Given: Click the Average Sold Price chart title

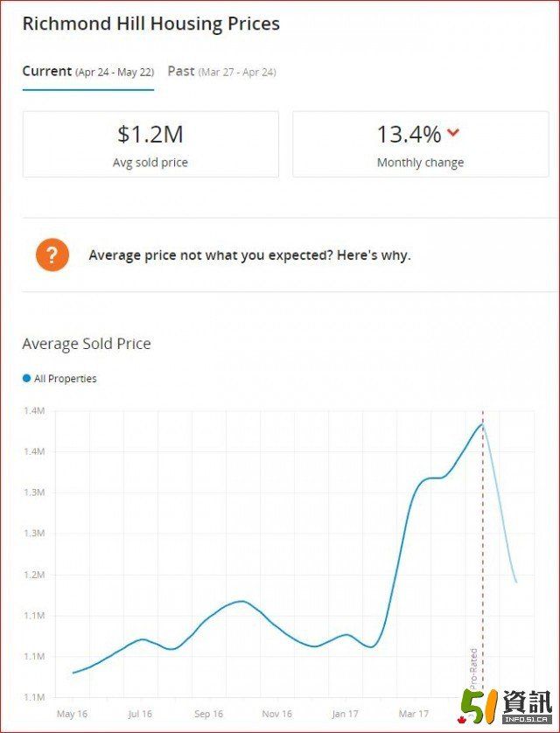Looking at the screenshot, I should click(87, 344).
